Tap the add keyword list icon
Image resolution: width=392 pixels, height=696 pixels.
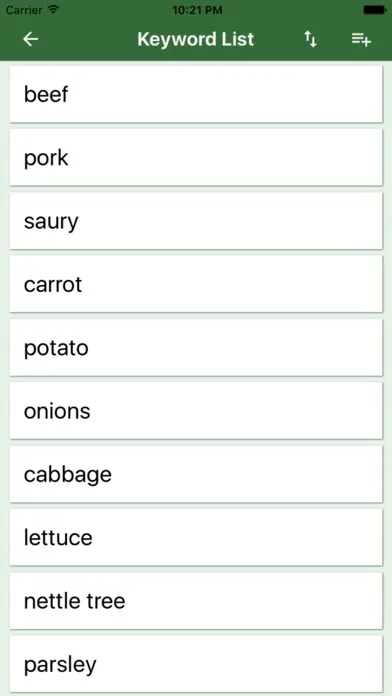pos(361,40)
